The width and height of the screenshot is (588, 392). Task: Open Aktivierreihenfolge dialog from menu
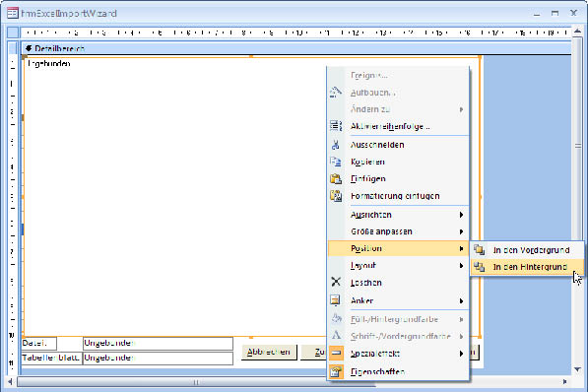click(398, 126)
